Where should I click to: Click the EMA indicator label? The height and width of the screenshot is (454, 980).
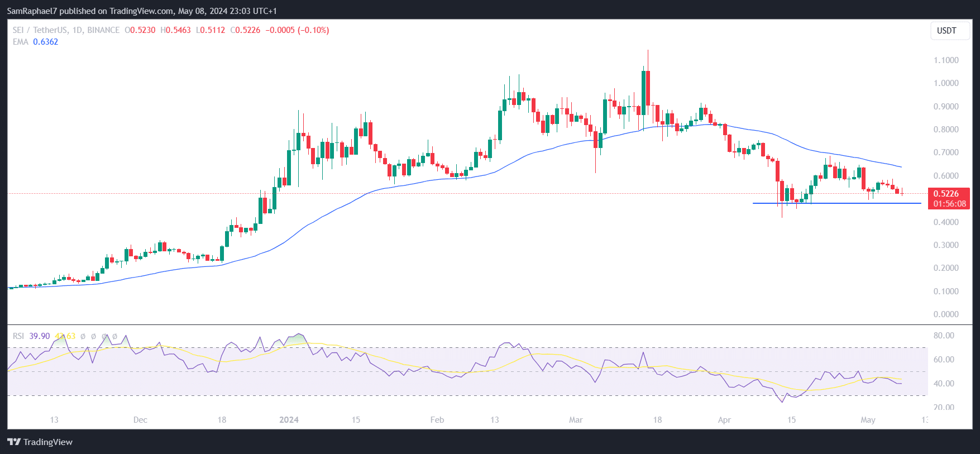click(20, 42)
